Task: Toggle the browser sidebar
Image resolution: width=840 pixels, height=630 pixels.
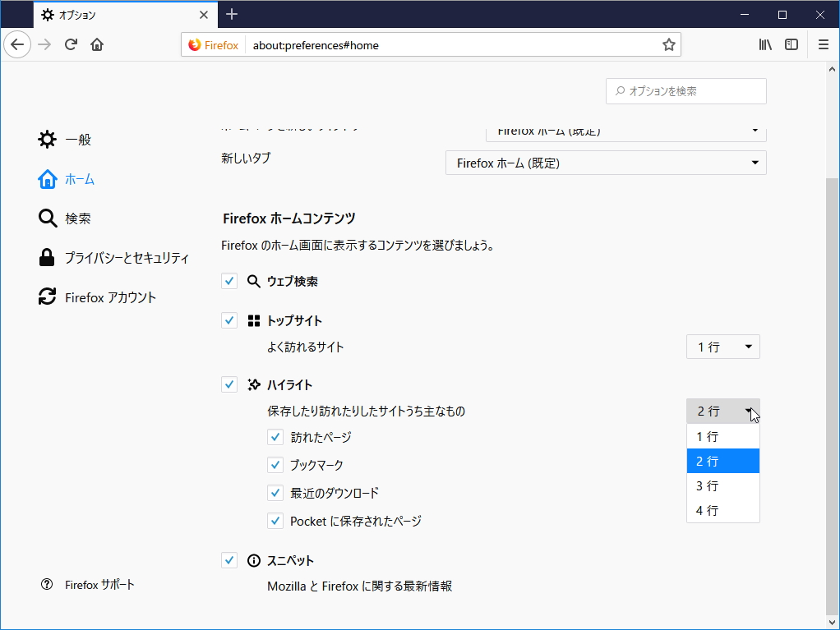Action: pos(791,44)
